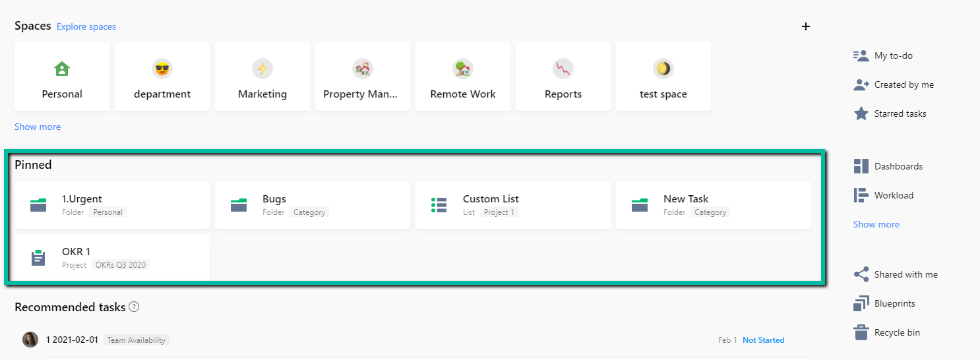Viewport: 980px width, 360px height.
Task: Change the Not Started status
Action: pyautogui.click(x=763, y=340)
